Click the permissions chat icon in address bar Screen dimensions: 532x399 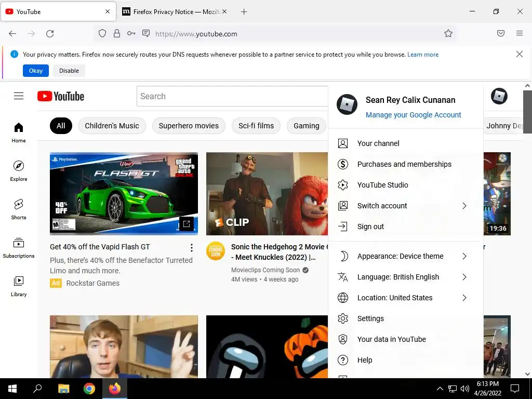pos(146,33)
